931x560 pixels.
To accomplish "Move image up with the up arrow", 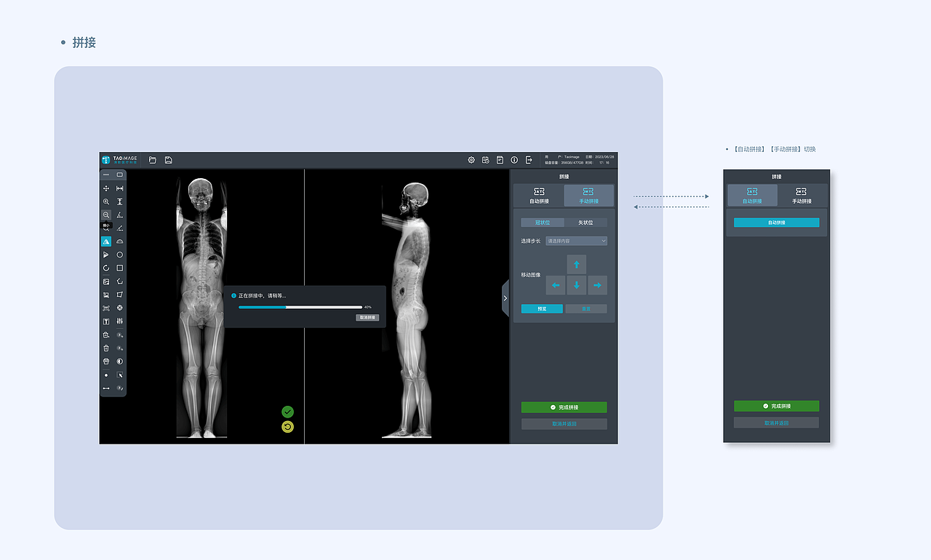I will click(577, 265).
